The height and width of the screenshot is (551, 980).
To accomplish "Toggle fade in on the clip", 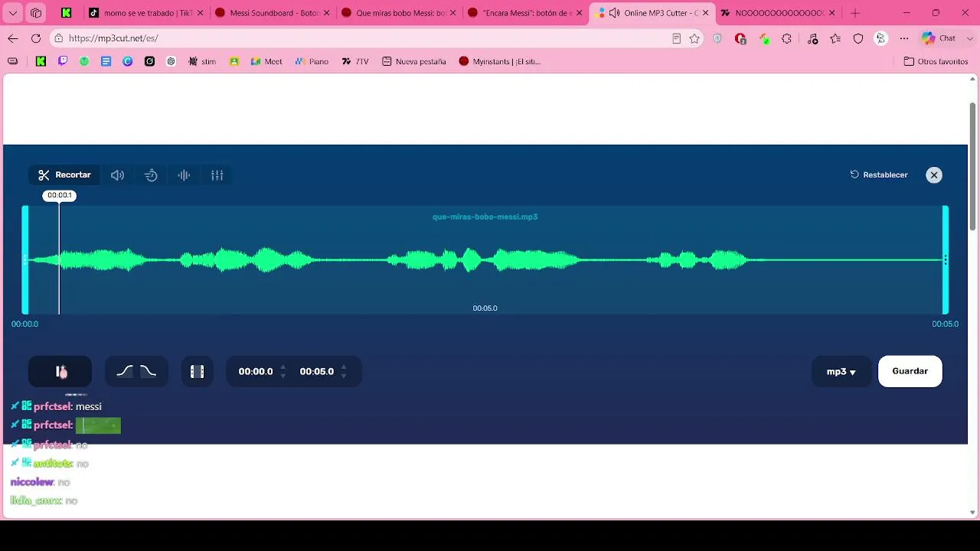I will (x=125, y=371).
